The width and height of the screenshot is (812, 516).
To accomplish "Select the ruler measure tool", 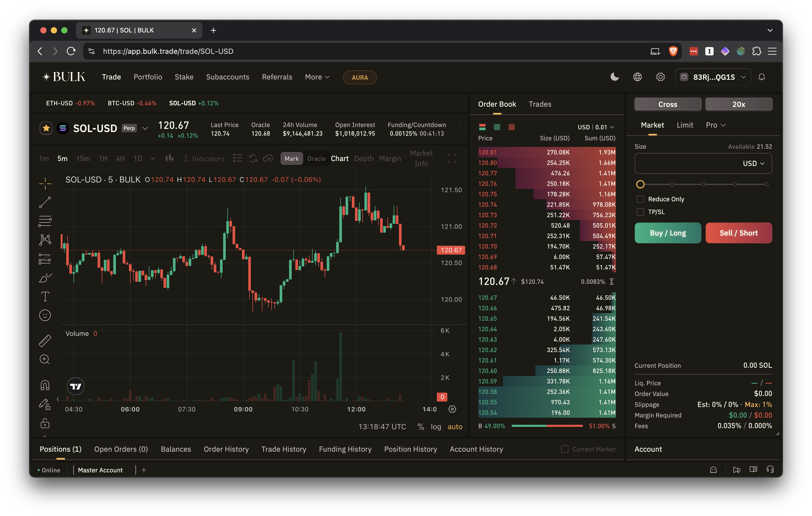I will pos(45,340).
